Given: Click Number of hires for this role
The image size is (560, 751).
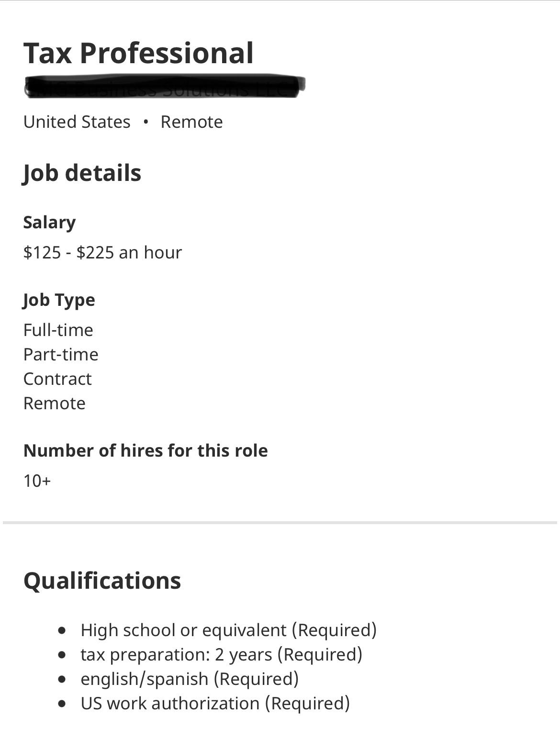Looking at the screenshot, I should click(x=146, y=450).
